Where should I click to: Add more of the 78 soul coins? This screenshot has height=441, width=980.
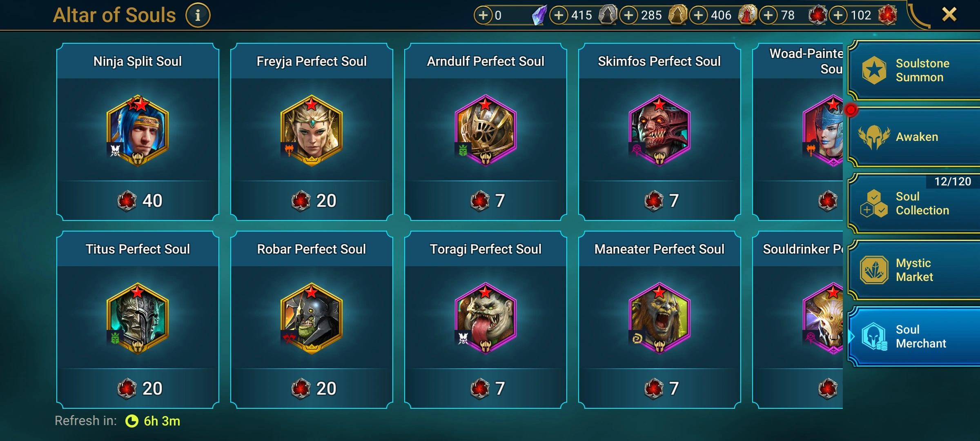pyautogui.click(x=768, y=16)
